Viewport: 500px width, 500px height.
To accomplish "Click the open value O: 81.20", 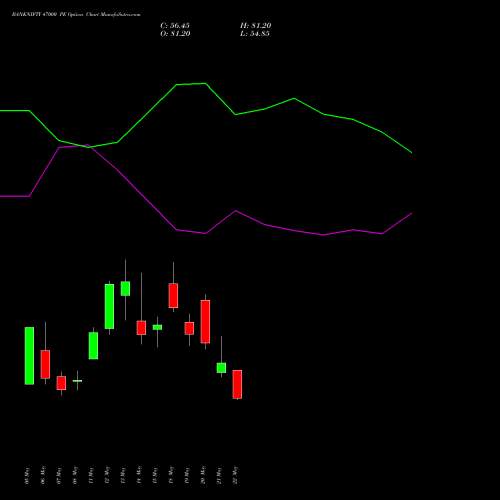I will click(175, 34).
